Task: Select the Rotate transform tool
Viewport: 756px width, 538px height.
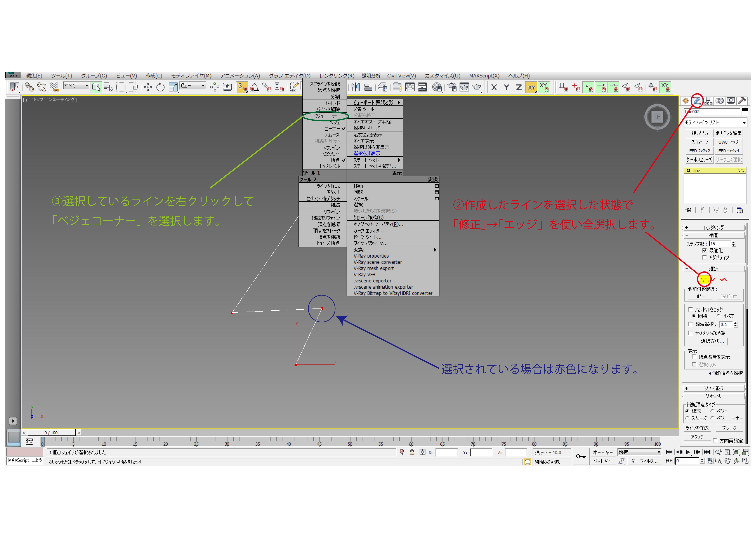Action: pos(160,87)
